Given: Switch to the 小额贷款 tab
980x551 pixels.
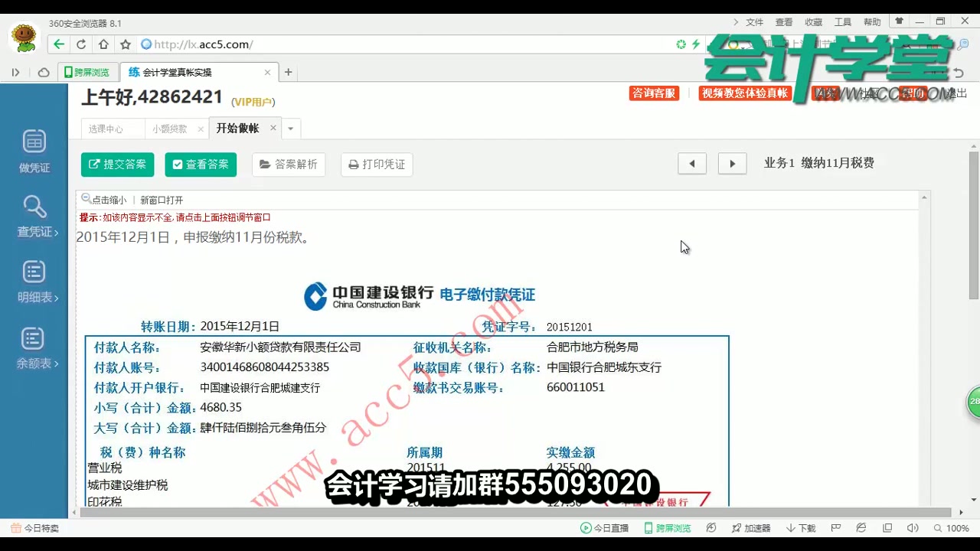Looking at the screenshot, I should click(x=169, y=129).
